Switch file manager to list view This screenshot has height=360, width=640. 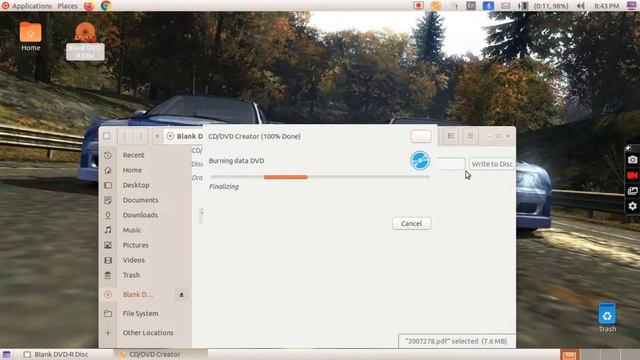point(451,136)
